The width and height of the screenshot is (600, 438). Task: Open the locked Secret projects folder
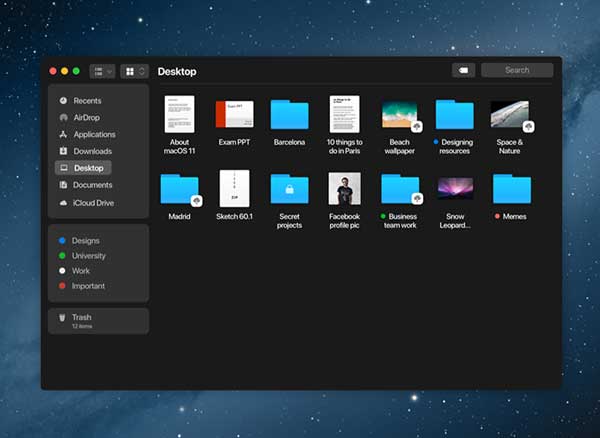coord(289,189)
